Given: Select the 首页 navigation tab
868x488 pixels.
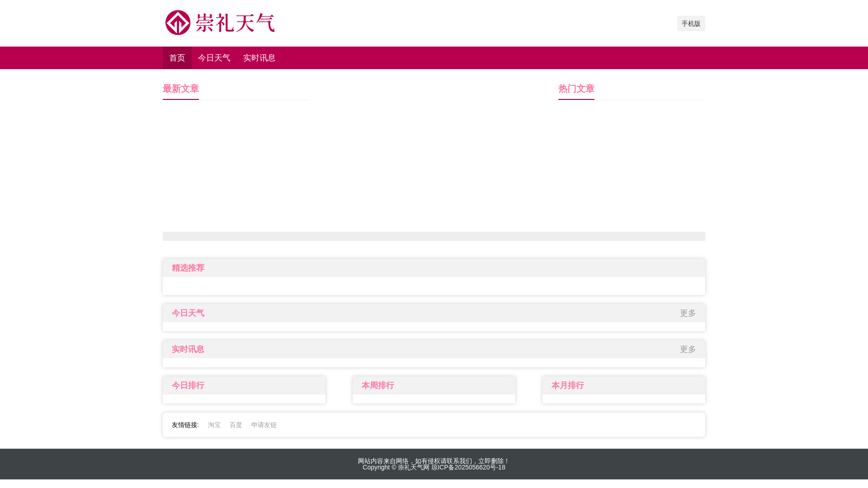Looking at the screenshot, I should click(177, 58).
